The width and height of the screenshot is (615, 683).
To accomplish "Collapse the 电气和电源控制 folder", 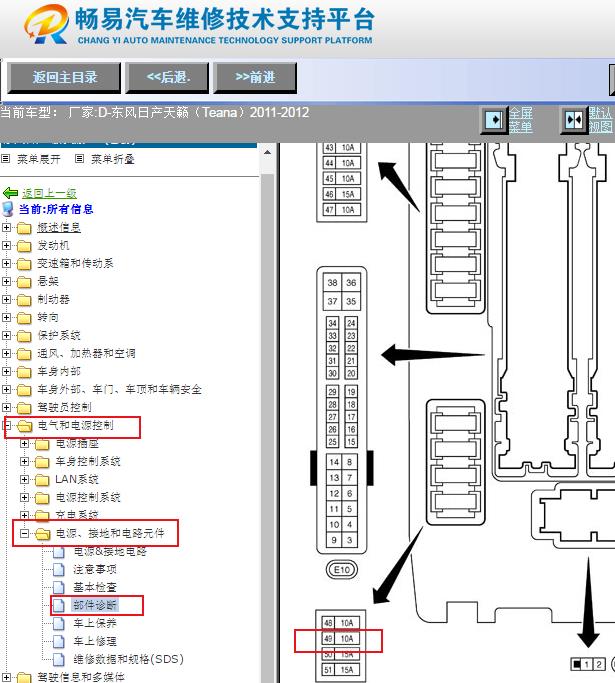I will 7,425.
